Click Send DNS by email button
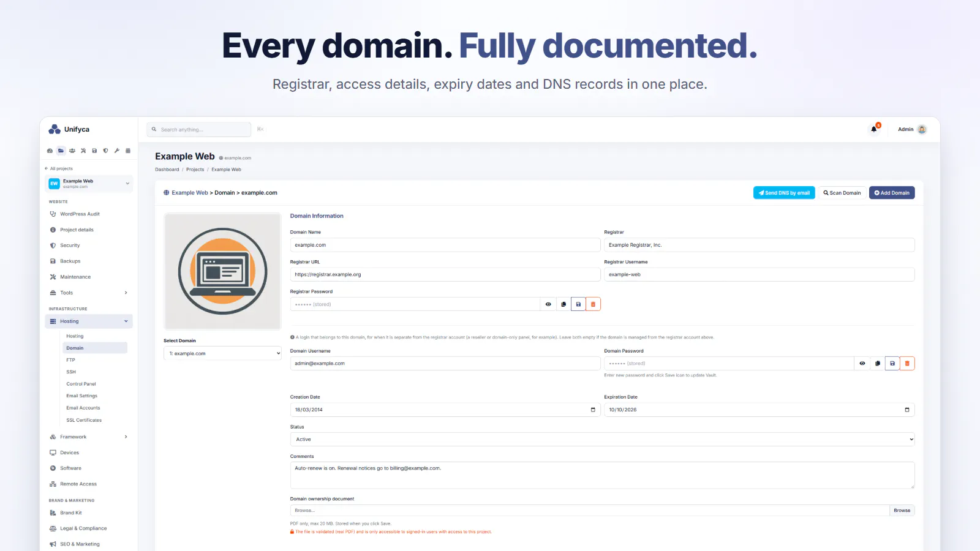 tap(784, 193)
